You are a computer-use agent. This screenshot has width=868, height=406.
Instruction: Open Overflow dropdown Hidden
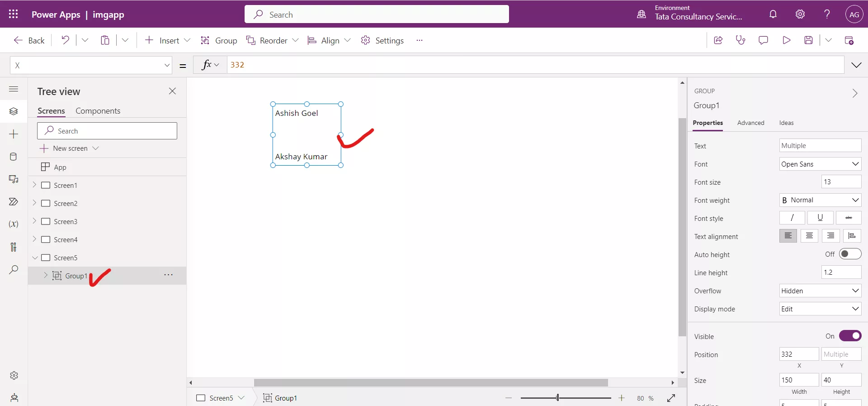(x=820, y=291)
